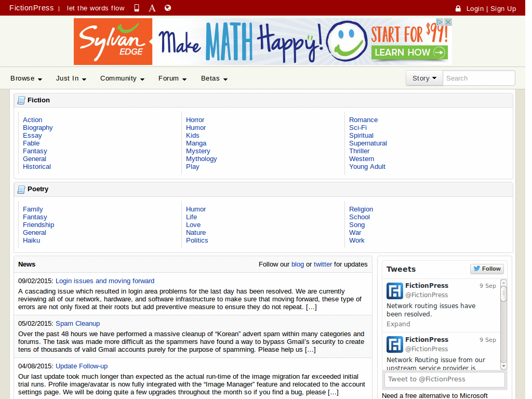Click the blog link in News
This screenshot has height=399, width=532.
coord(298,264)
